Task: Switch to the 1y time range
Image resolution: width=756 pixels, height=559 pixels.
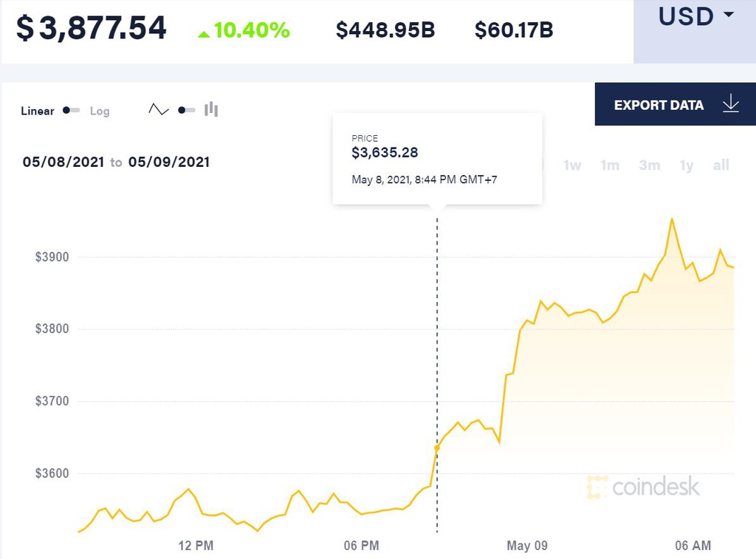Action: click(687, 165)
